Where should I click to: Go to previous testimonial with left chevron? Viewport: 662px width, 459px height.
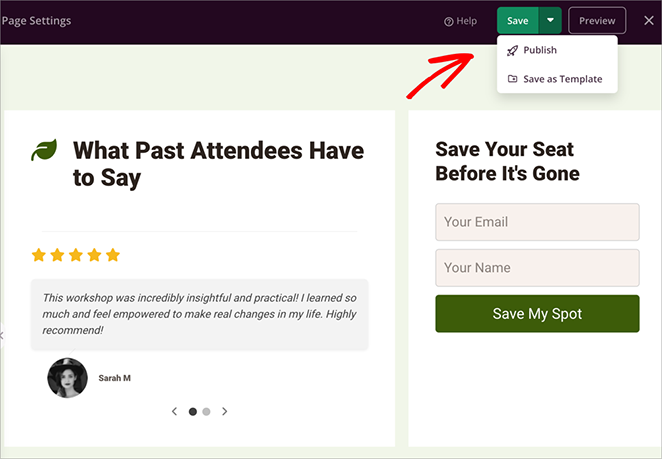174,411
